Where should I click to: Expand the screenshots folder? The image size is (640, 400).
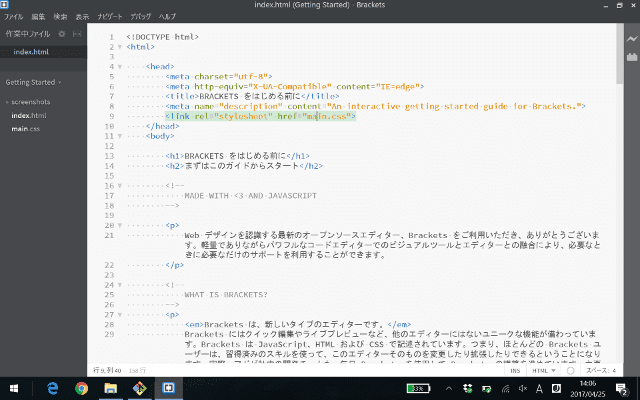click(7, 102)
